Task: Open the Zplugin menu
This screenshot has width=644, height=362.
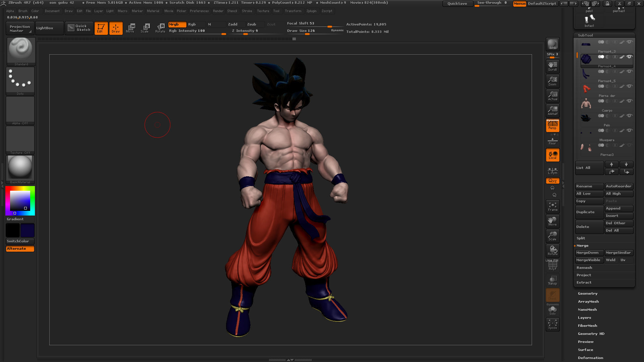Action: [x=311, y=11]
